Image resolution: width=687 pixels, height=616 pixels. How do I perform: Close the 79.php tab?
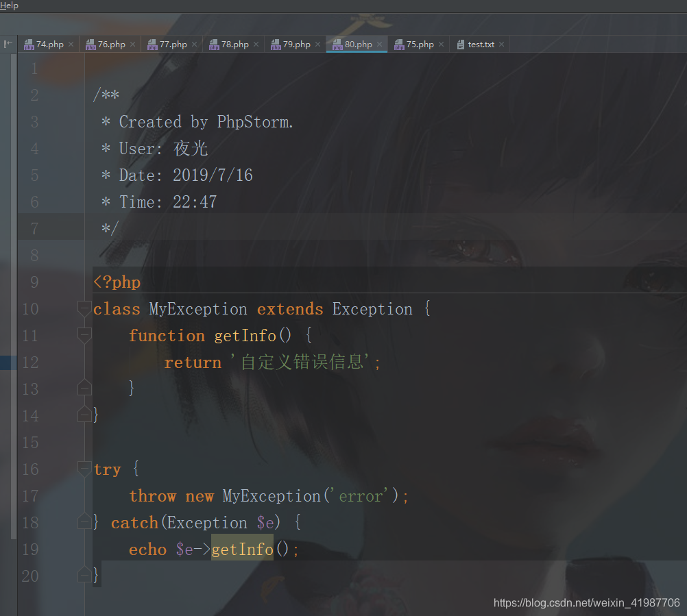coord(318,45)
